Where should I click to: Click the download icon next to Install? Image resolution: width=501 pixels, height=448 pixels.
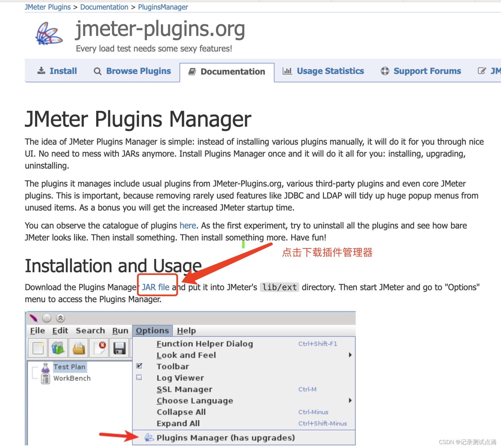[x=41, y=71]
